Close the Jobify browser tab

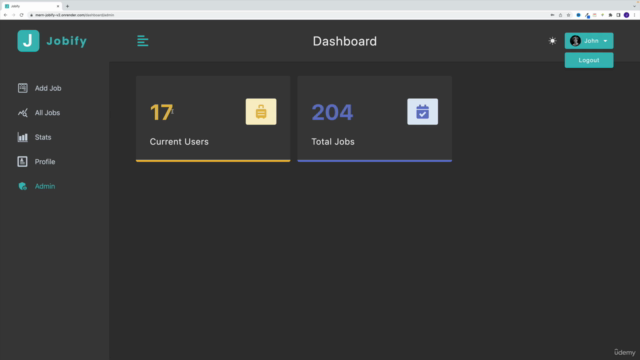click(58, 6)
